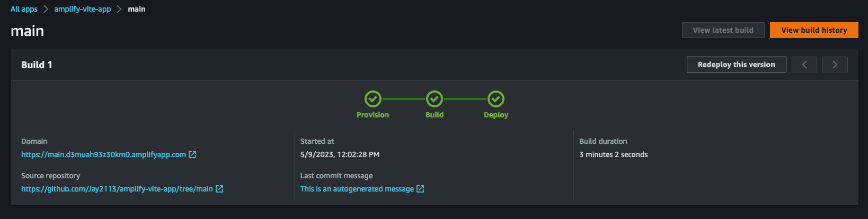Image resolution: width=868 pixels, height=219 pixels.
Task: Open the main.d3muah93z30km0.amplifyapp.com domain link
Action: pyautogui.click(x=104, y=154)
